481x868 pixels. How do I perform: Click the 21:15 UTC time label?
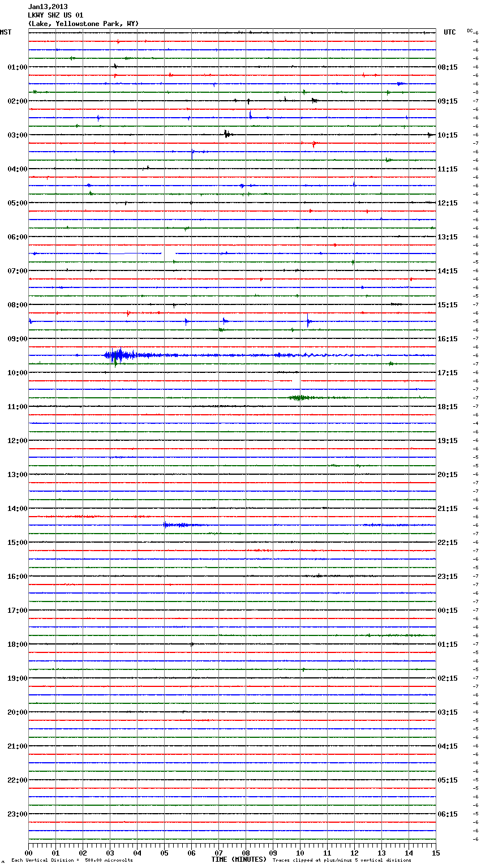448,509
